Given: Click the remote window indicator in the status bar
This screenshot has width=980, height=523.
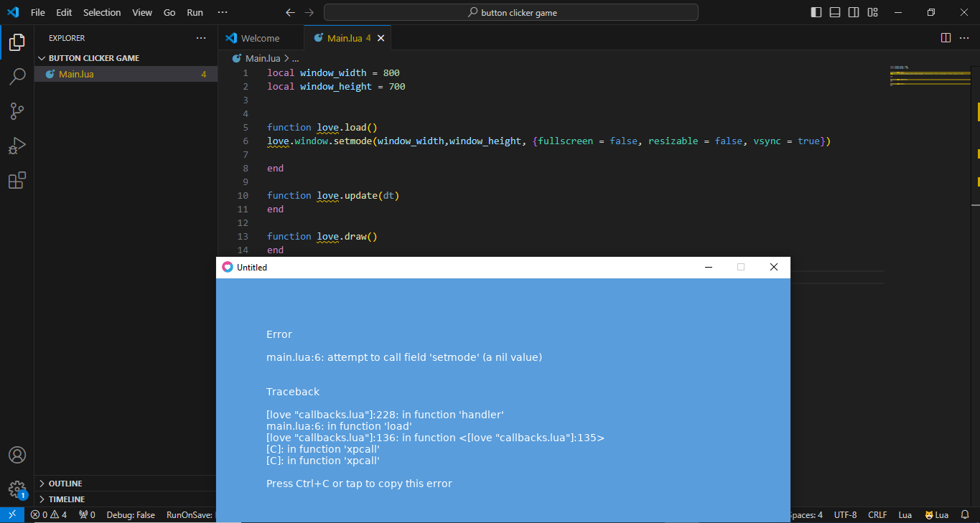Looking at the screenshot, I should tap(12, 515).
